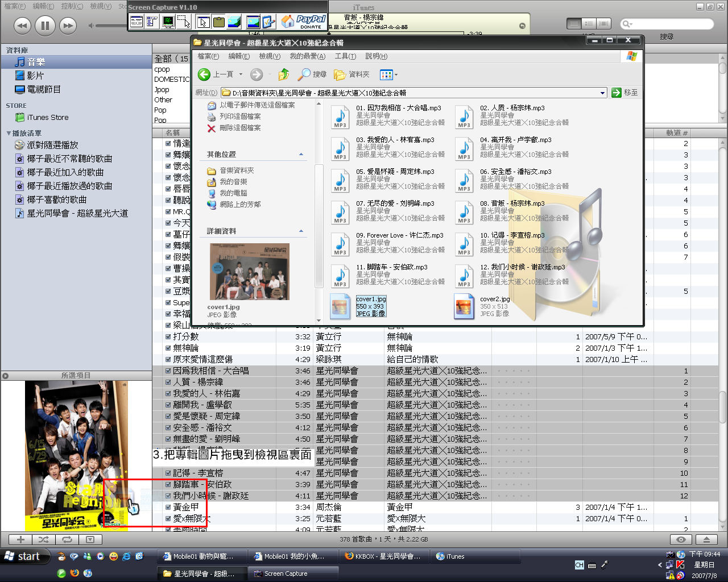Viewport: 728px width, 582px height.
Task: Collapse the 其他位置 section
Action: click(x=301, y=155)
